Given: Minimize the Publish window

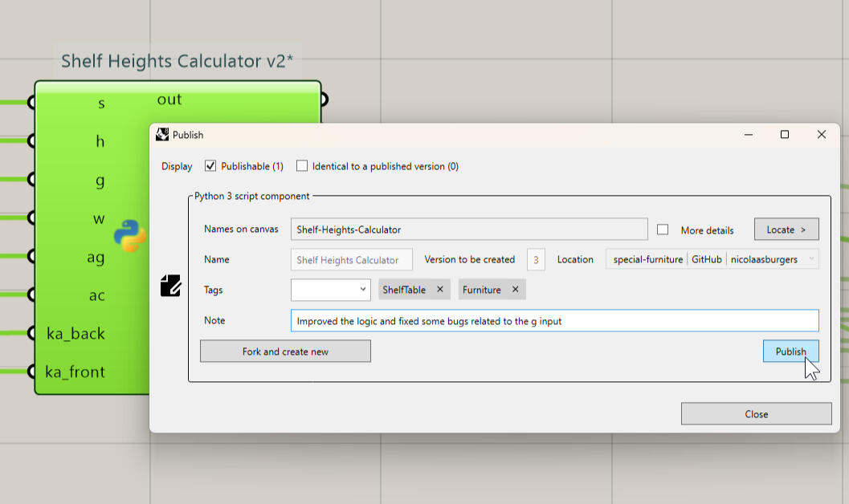Looking at the screenshot, I should (x=749, y=135).
